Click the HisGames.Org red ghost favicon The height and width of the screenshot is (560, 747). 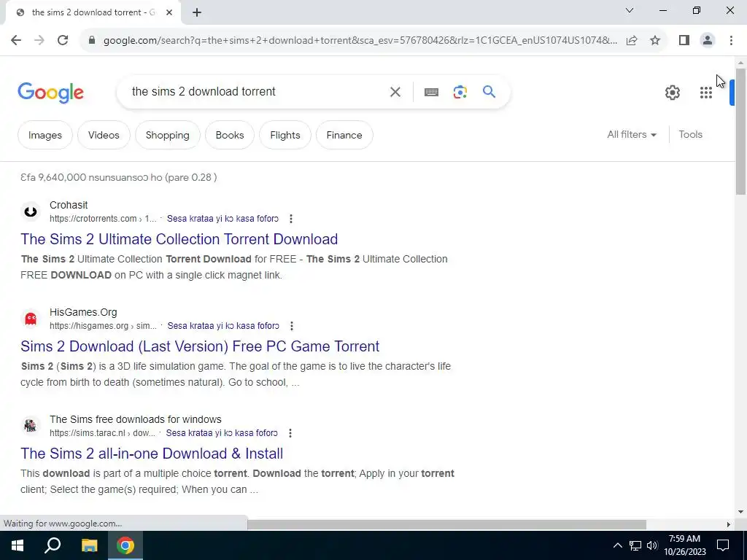(x=31, y=319)
